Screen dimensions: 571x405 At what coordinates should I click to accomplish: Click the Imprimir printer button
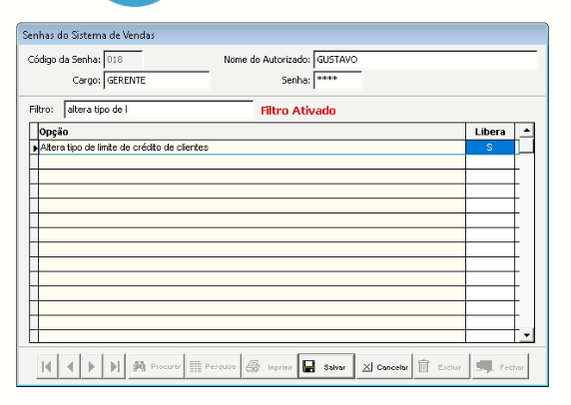270,366
